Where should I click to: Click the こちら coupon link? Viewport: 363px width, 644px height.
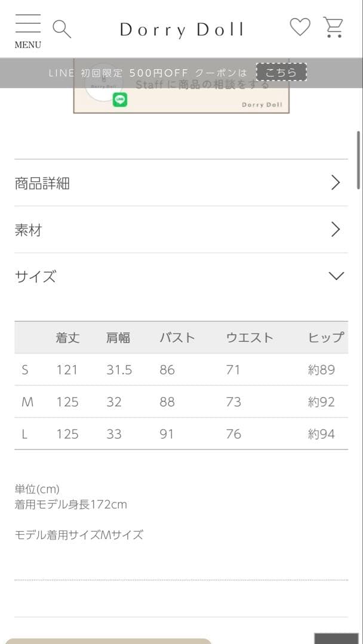[281, 72]
